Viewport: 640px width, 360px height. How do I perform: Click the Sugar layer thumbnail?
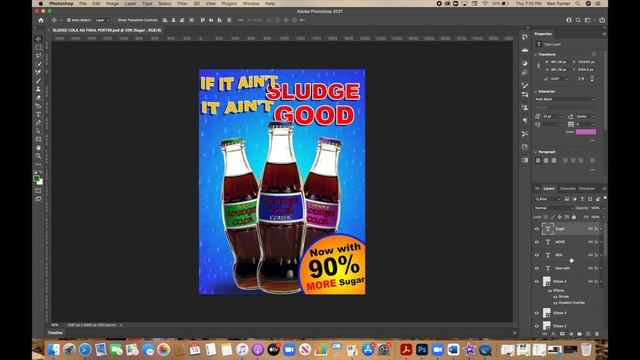click(547, 229)
